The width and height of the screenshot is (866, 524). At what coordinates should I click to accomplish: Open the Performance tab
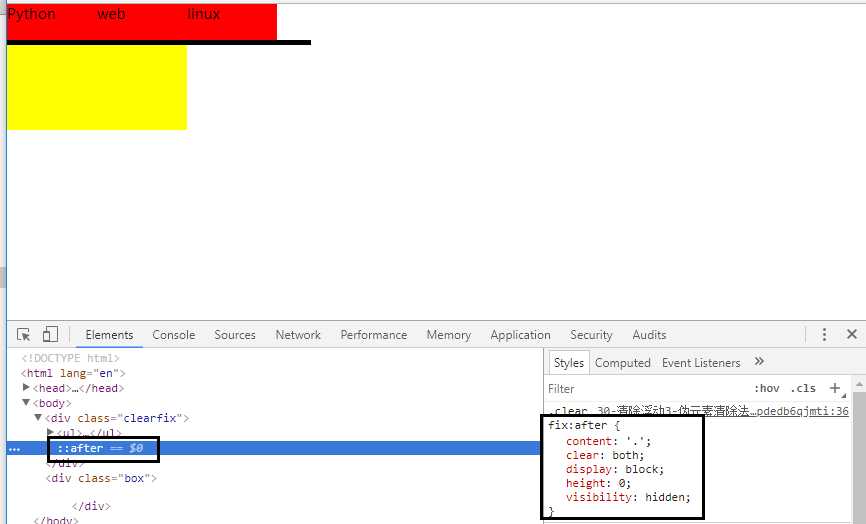(x=373, y=335)
